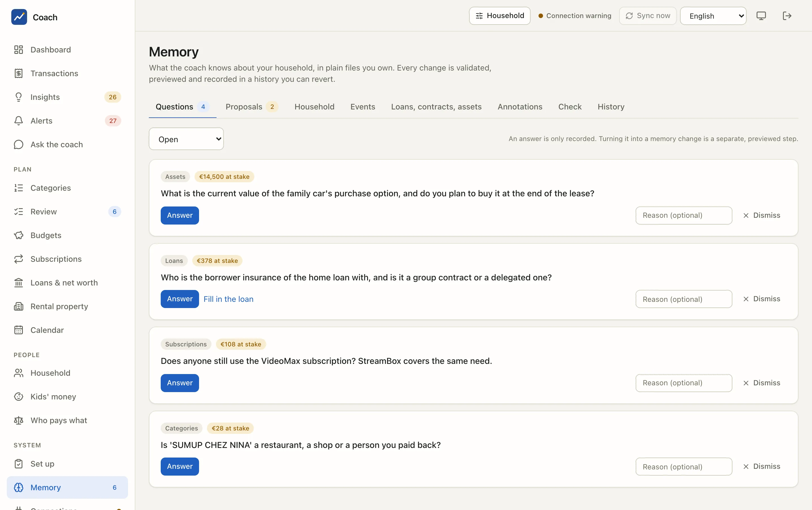812x510 pixels.
Task: Open Ask the coach chat
Action: click(x=67, y=144)
